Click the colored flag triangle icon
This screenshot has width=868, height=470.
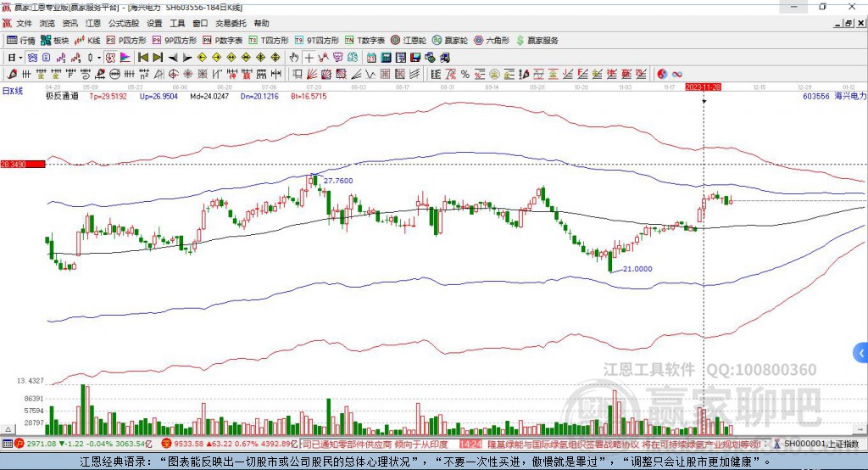pos(125,58)
